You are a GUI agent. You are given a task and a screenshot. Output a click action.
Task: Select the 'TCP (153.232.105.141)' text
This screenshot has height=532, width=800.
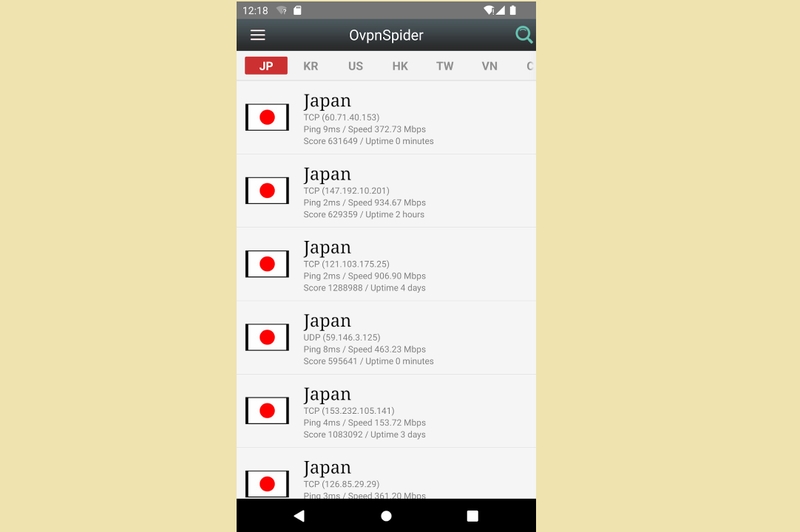(349, 411)
